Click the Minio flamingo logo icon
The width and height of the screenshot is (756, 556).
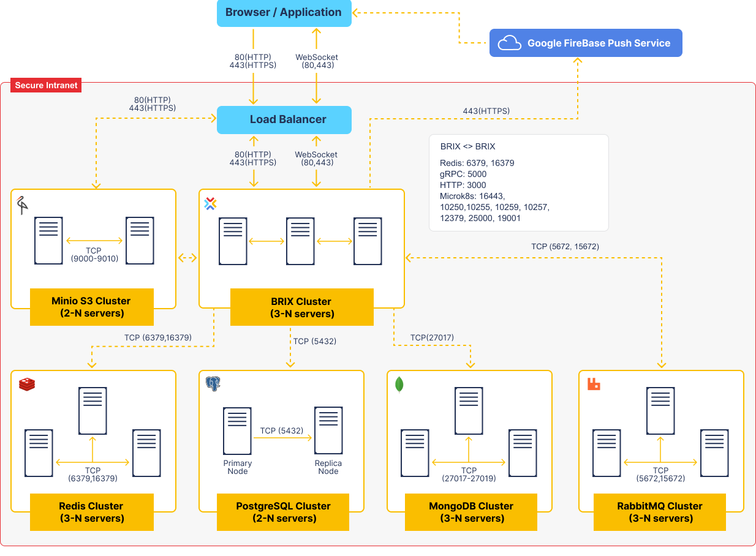click(x=22, y=204)
